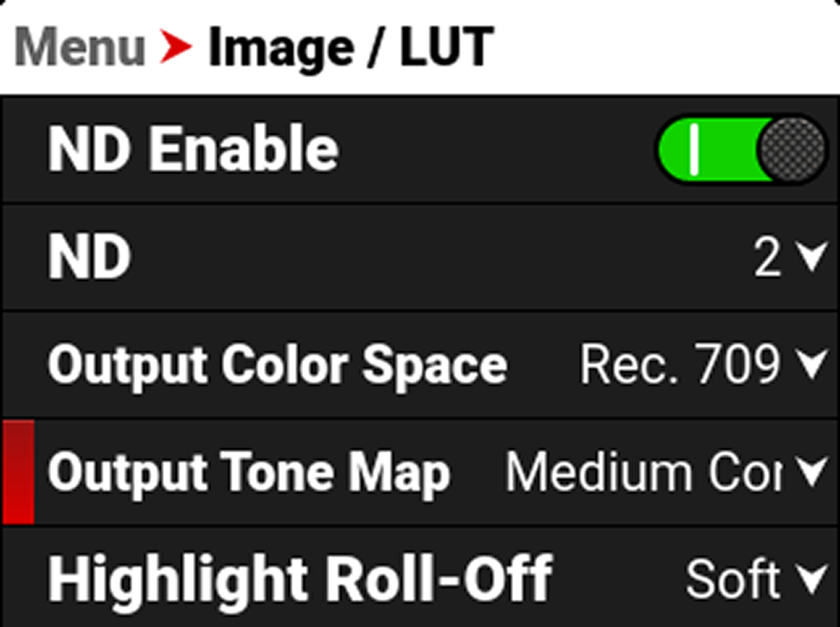The image size is (840, 627).
Task: Click the Output Color Space dropdown arrow
Action: point(811,364)
